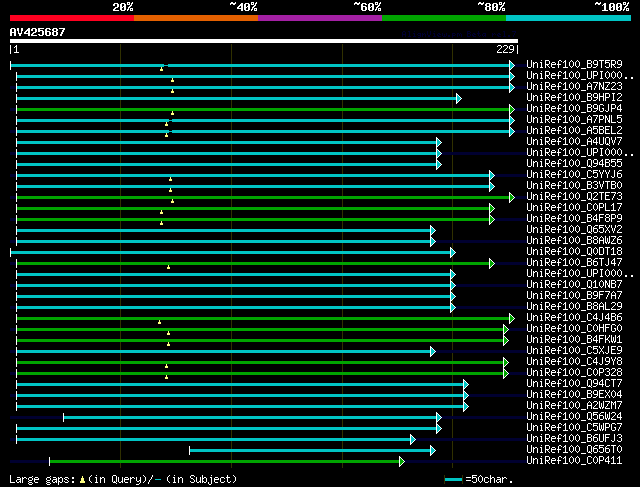Image resolution: width=640 pixels, height=487 pixels.
Task: Open the UniRef100_A7NZ23 hit label
Action: [574, 86]
